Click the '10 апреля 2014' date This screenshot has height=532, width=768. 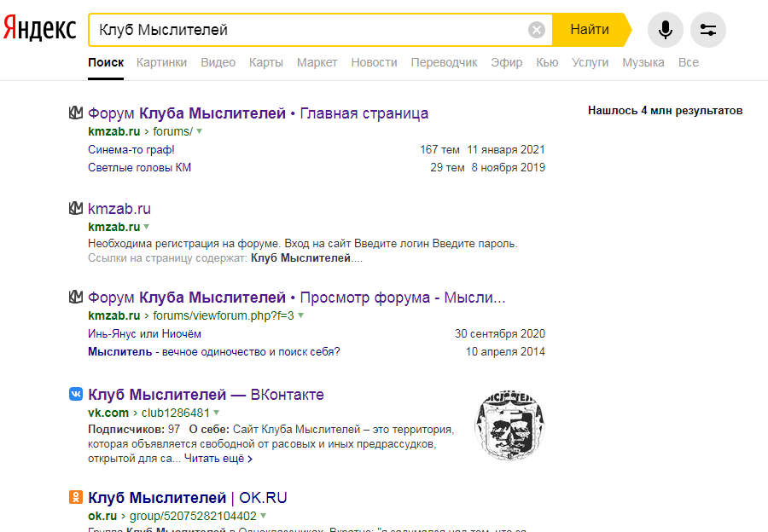(x=505, y=352)
